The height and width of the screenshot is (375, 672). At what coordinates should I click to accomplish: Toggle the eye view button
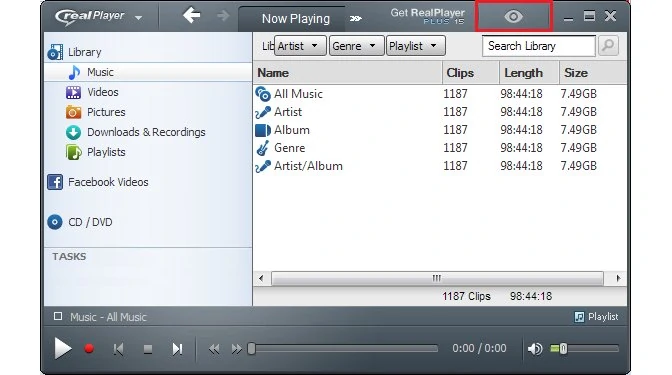point(513,16)
